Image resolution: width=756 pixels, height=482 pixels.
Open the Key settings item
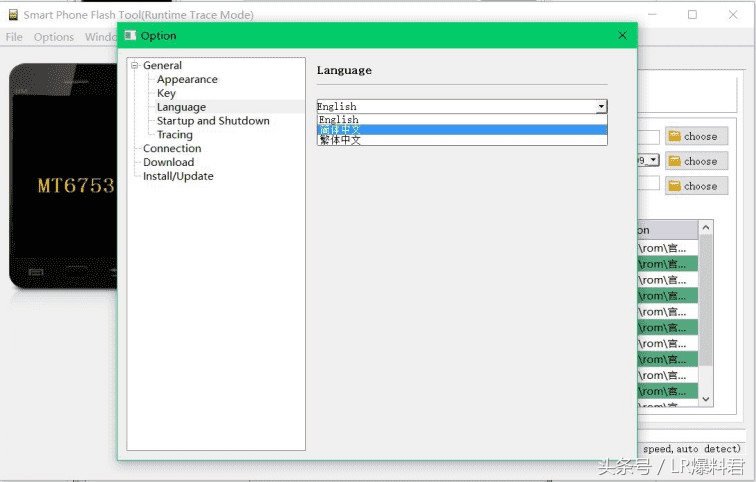pos(166,93)
